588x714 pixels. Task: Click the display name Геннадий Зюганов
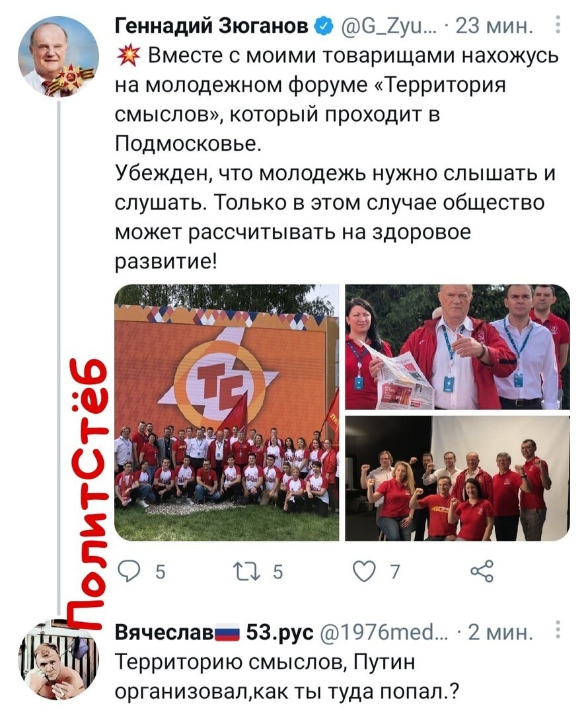point(211,26)
